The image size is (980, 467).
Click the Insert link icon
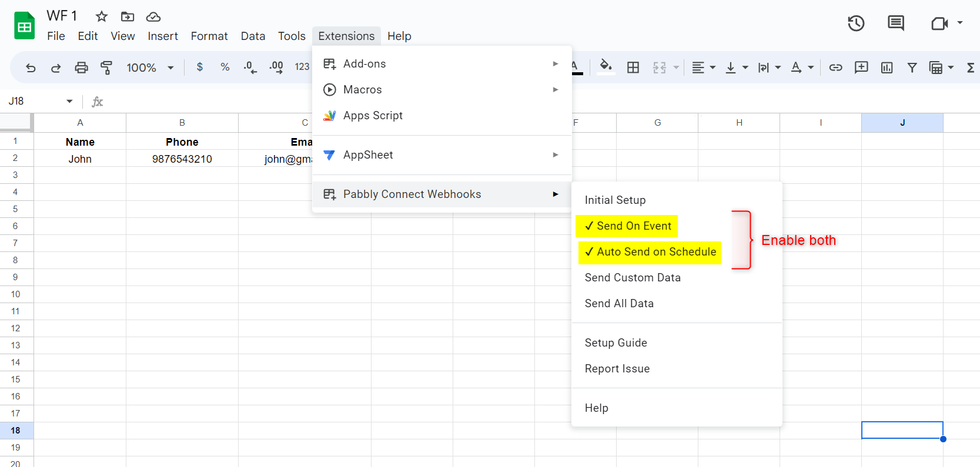click(x=835, y=68)
